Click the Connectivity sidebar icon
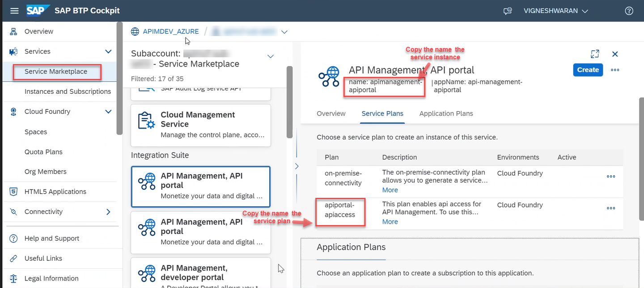 (x=13, y=212)
